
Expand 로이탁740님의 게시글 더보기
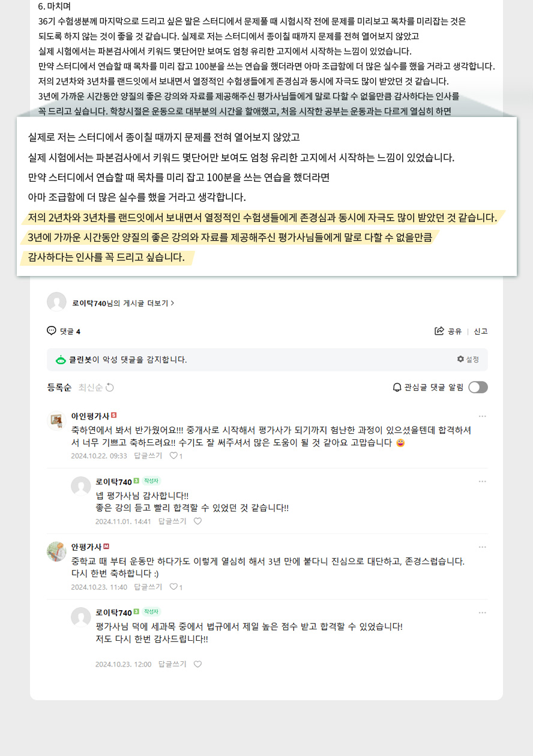(x=123, y=303)
